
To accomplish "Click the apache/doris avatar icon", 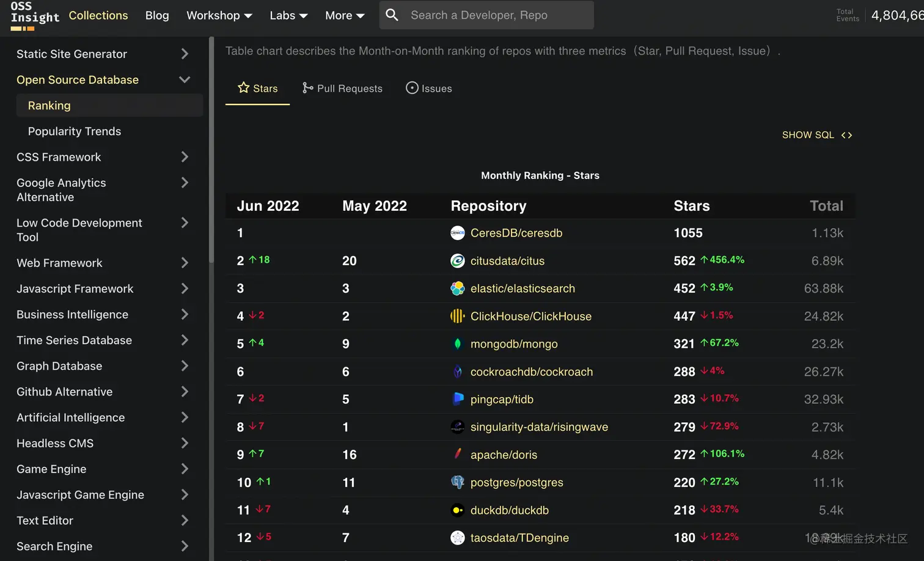I will pyautogui.click(x=458, y=455).
